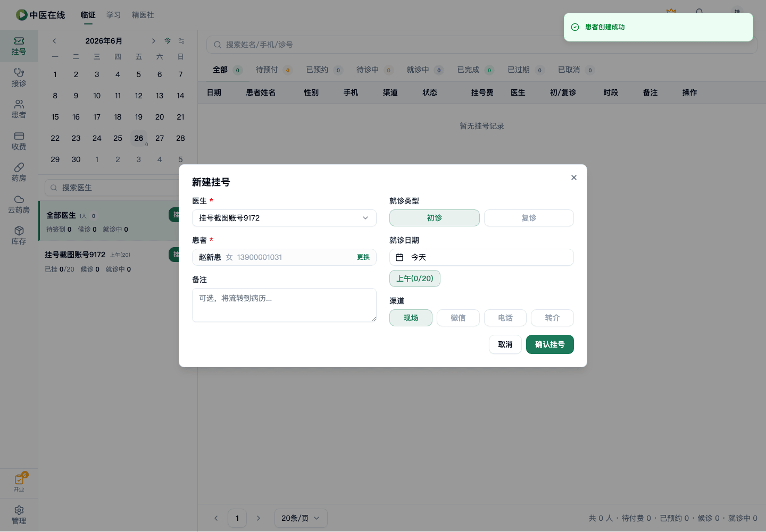Image resolution: width=766 pixels, height=532 pixels.
Task: Open the user avatar menu
Action: [x=737, y=12]
